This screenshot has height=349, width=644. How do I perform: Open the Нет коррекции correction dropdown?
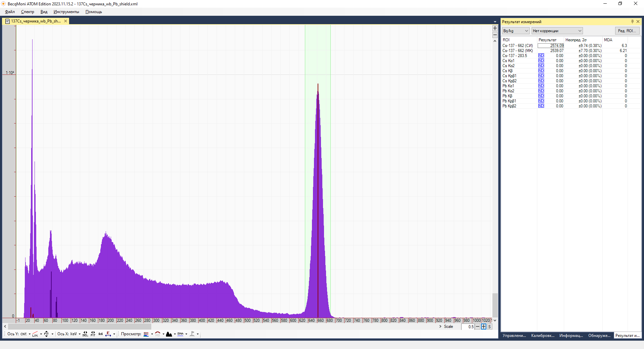557,31
